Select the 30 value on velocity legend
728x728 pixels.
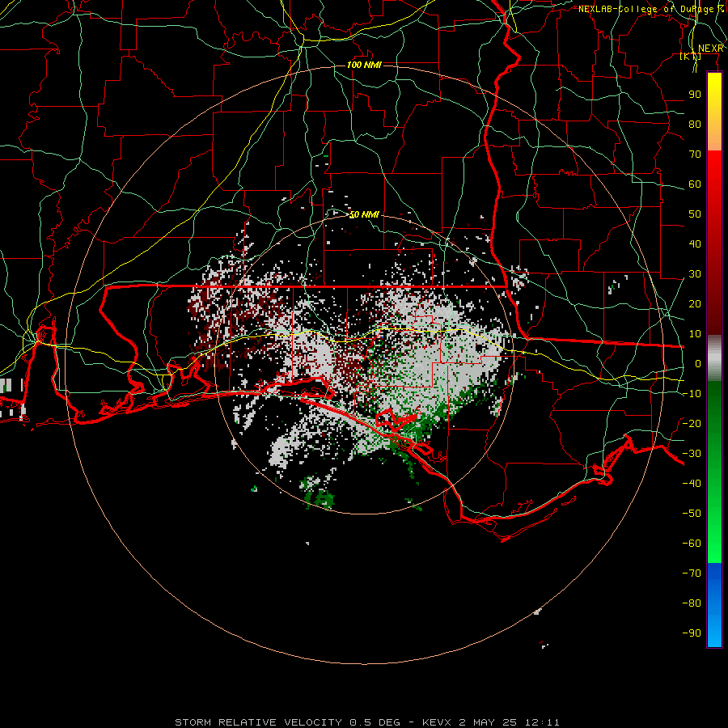click(695, 274)
